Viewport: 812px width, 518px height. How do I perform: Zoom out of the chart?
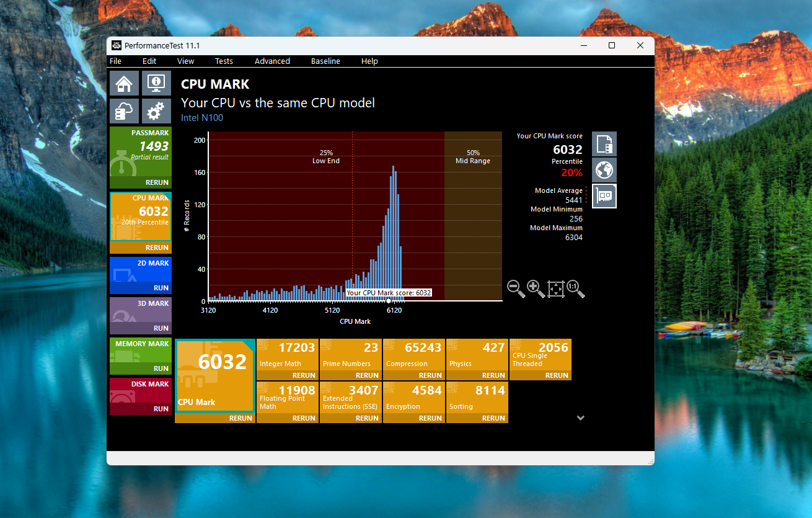point(516,288)
